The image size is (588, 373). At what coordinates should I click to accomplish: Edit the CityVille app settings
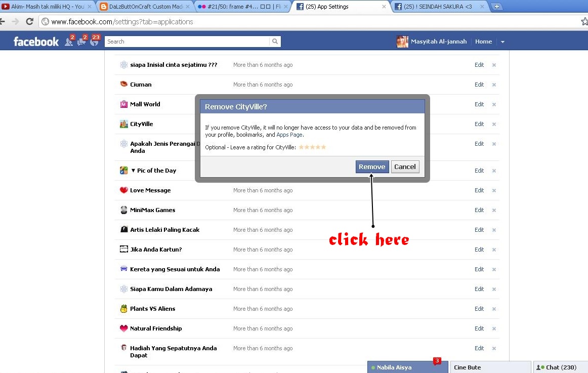(x=479, y=124)
